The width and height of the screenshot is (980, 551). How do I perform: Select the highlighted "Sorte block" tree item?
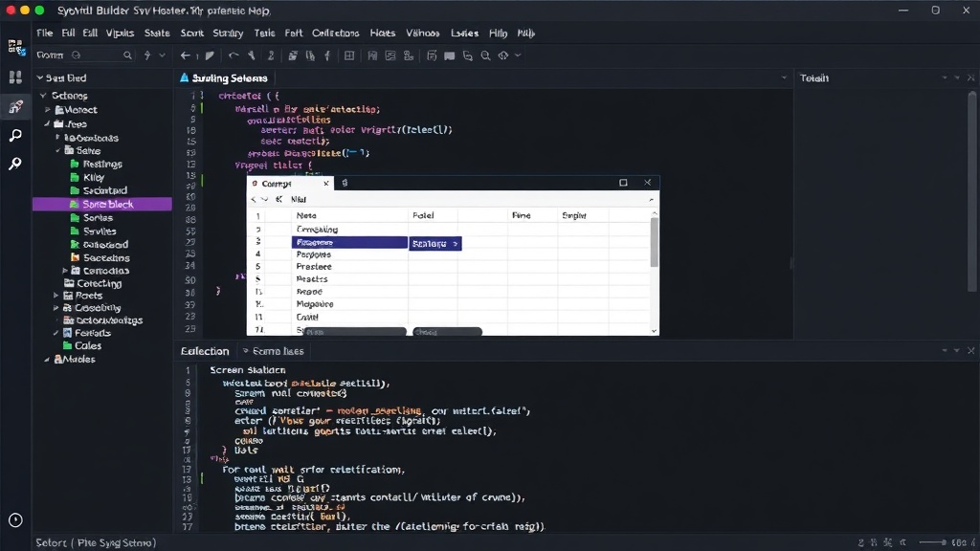coord(101,205)
